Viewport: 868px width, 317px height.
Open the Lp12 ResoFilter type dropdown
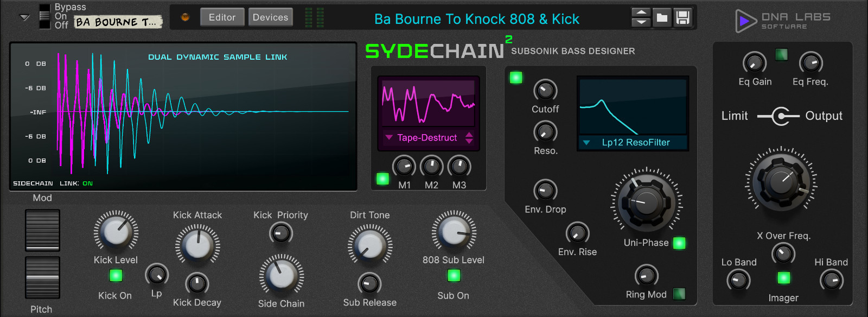point(632,143)
